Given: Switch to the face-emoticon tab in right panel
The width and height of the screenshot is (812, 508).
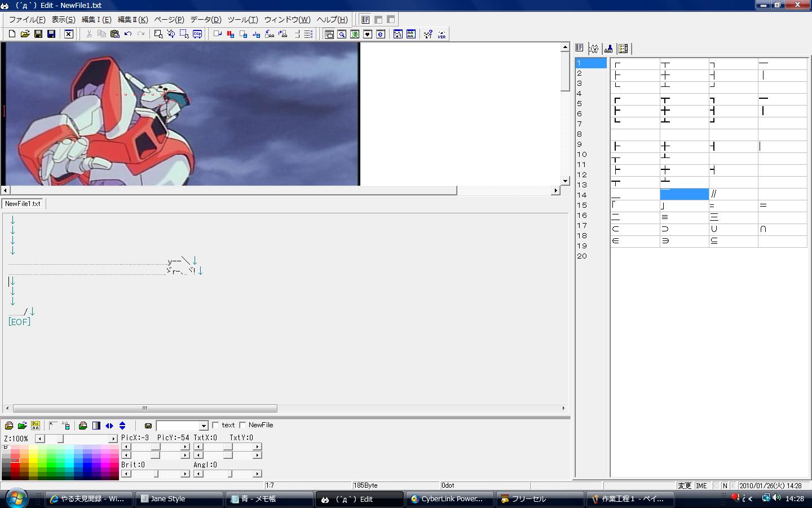Looking at the screenshot, I should tap(594, 49).
